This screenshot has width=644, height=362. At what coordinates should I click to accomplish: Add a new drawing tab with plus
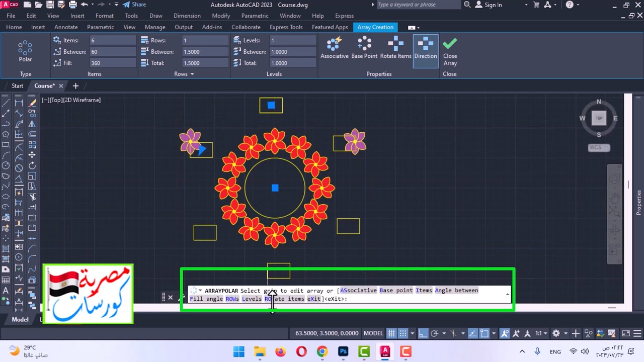pos(75,85)
